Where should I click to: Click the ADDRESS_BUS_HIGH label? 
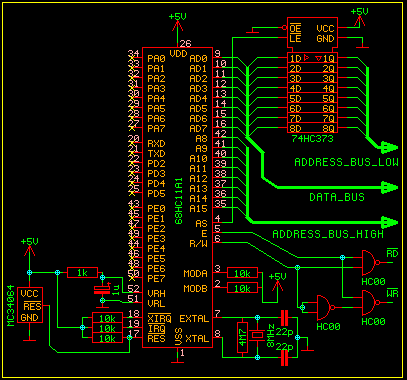pos(328,234)
